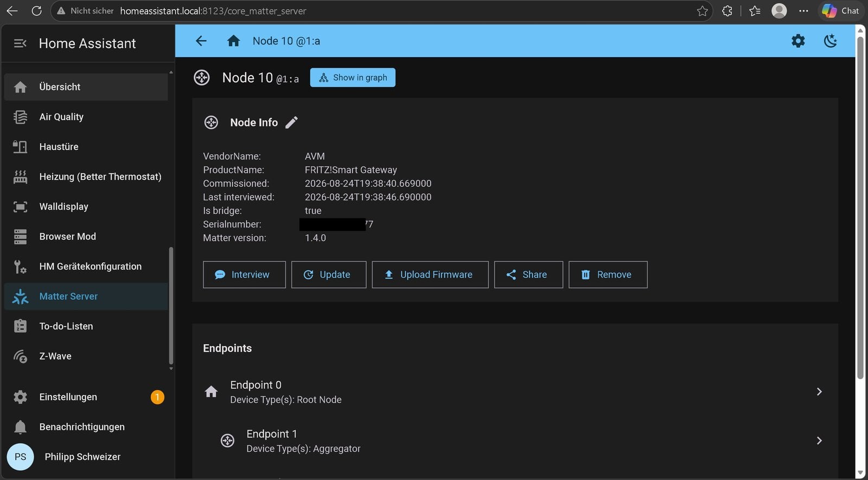Click the Air Quality sidebar icon
This screenshot has height=480, width=868.
[x=20, y=117]
